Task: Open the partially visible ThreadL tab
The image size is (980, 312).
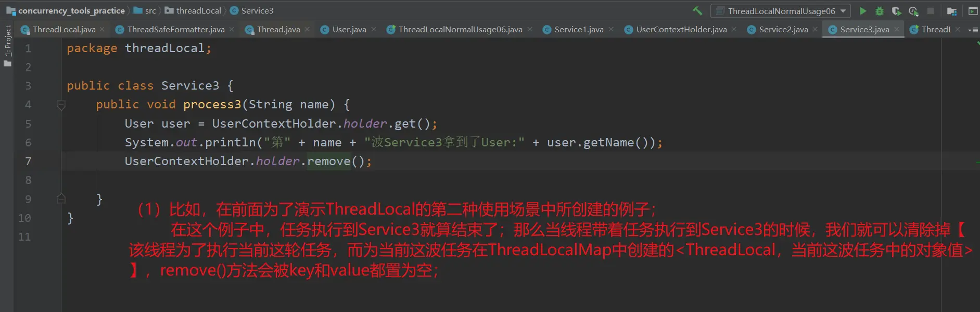Action: click(936, 30)
